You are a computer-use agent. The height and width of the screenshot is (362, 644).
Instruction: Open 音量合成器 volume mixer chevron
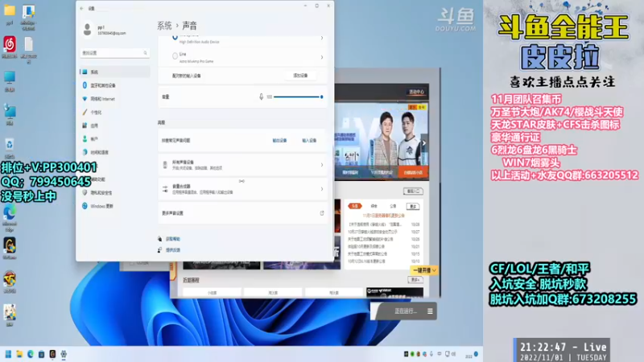tap(321, 189)
